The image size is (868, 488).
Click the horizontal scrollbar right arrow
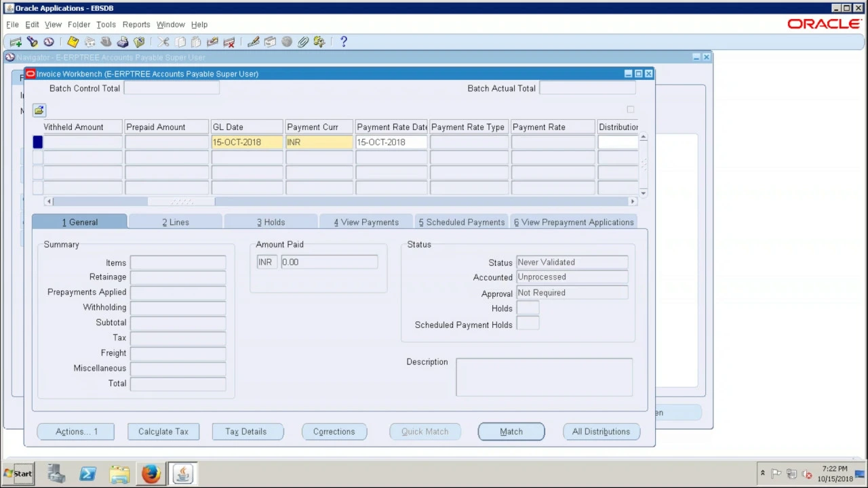click(633, 201)
